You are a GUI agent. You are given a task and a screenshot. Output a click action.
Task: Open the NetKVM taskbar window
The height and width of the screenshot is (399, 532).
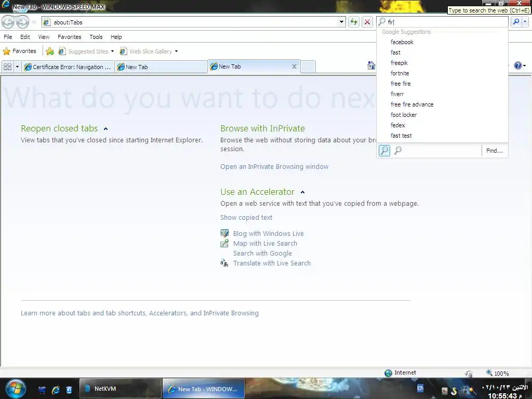coord(120,389)
